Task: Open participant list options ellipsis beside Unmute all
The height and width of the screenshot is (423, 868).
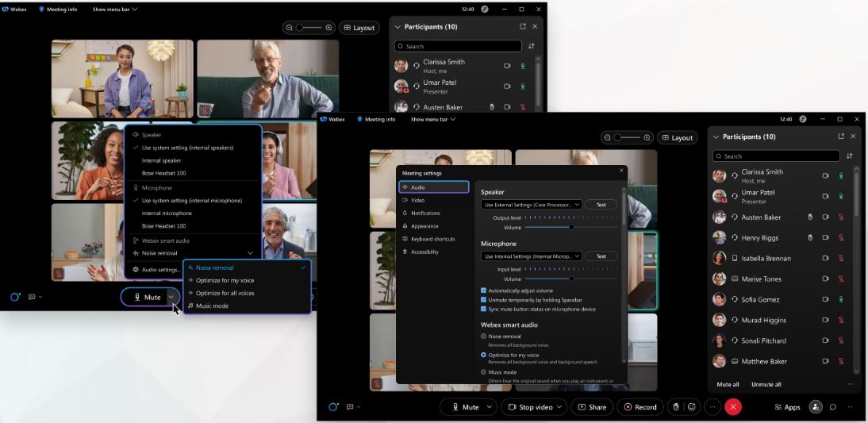Action: 851,384
